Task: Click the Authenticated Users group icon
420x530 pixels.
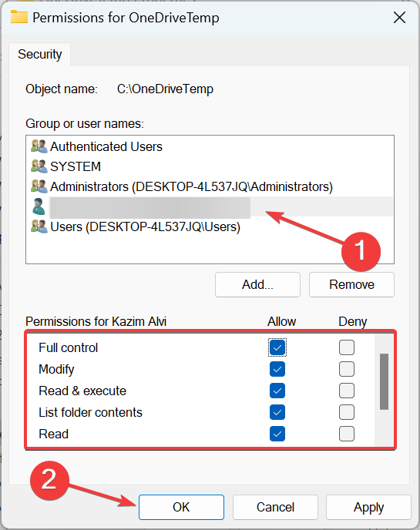Action: (x=39, y=146)
